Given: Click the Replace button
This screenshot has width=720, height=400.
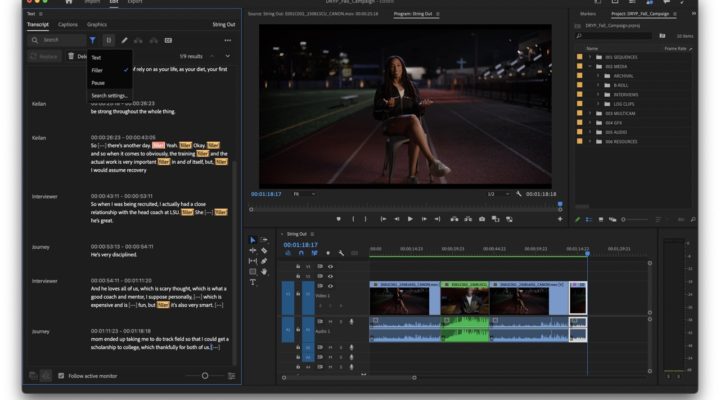Looking at the screenshot, I should pos(45,56).
